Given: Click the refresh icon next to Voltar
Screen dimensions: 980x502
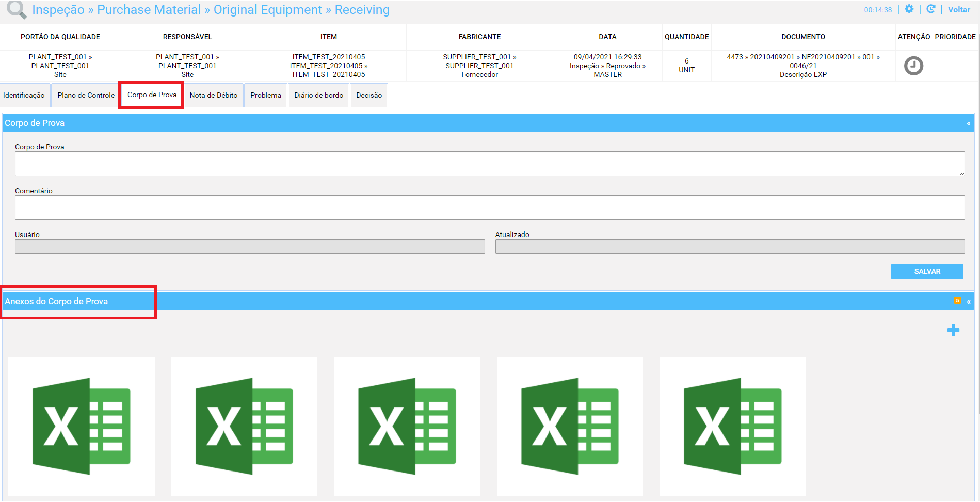Looking at the screenshot, I should (931, 9).
